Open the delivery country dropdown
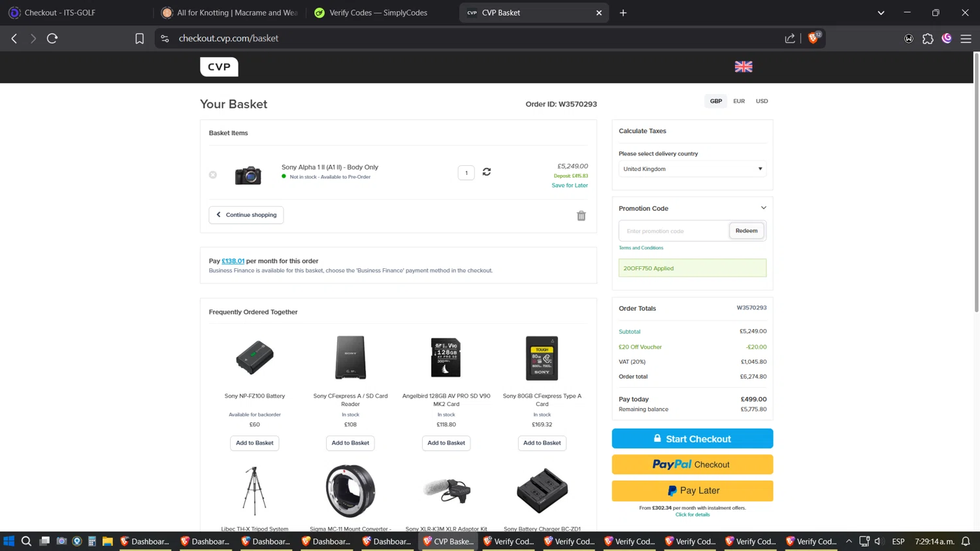 [x=693, y=169]
